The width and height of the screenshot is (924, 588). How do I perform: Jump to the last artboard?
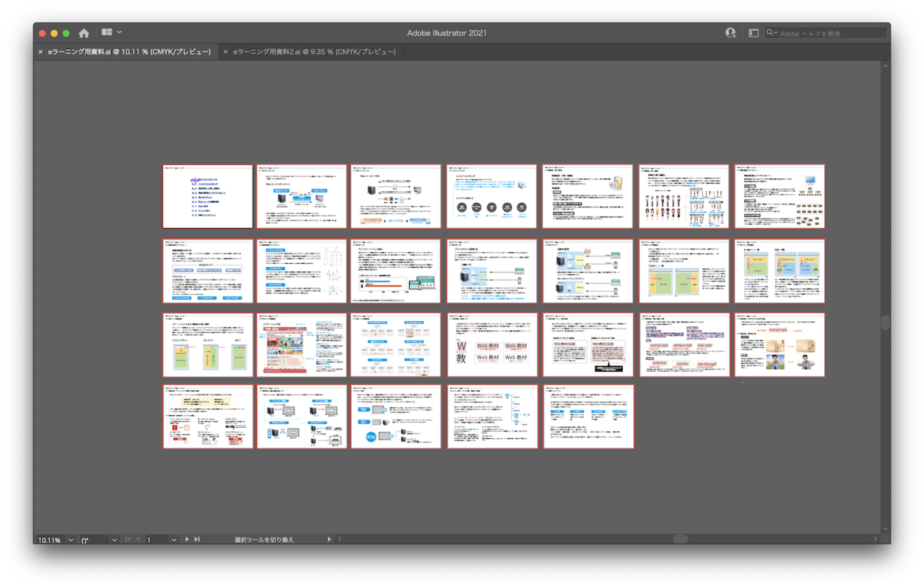(x=197, y=539)
